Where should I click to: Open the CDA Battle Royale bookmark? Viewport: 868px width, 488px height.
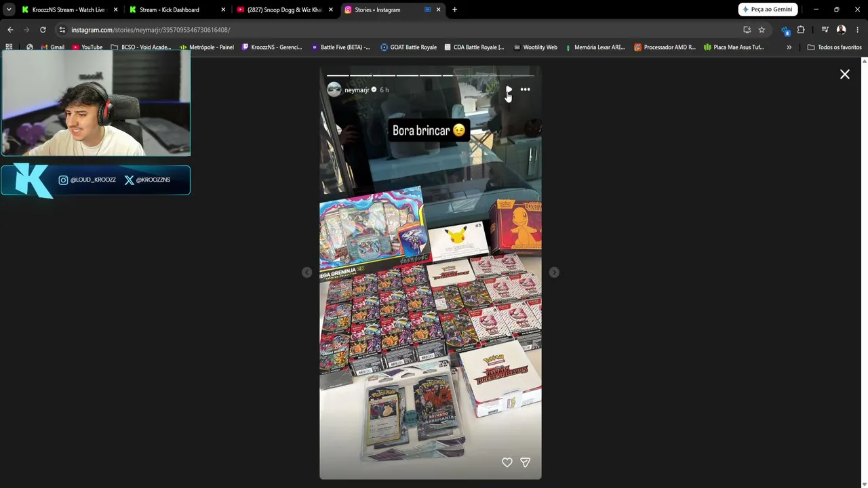pyautogui.click(x=474, y=47)
